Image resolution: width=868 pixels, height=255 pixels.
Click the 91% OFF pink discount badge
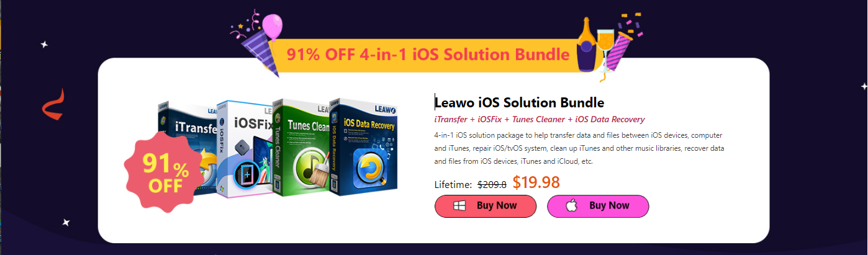click(x=164, y=169)
